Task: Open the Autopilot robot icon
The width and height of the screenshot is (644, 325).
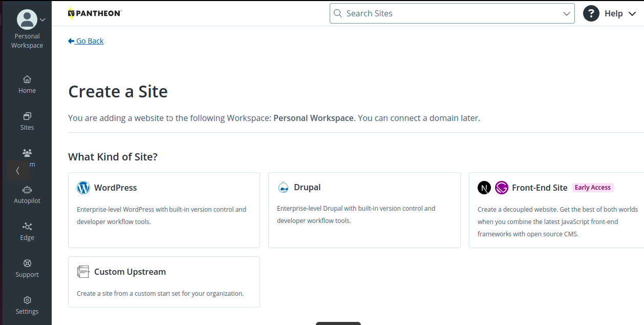Action: point(27,190)
